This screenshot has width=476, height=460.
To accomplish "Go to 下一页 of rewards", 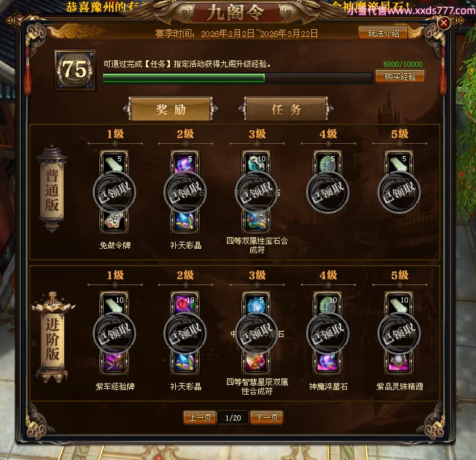I will pyautogui.click(x=267, y=417).
